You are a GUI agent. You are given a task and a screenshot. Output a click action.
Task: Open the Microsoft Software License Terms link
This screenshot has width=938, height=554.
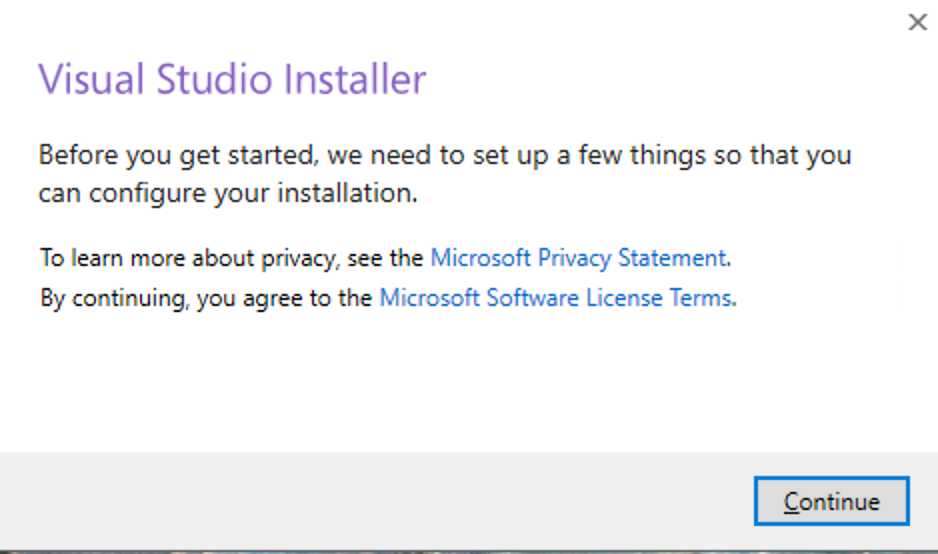pyautogui.click(x=555, y=297)
